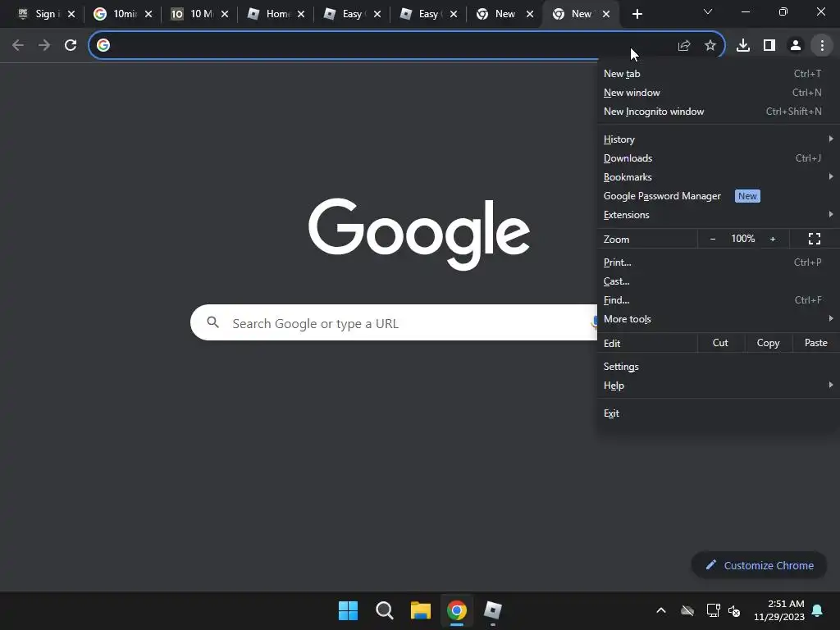Open a New Incognito window
The image size is (840, 630).
tap(718, 112)
